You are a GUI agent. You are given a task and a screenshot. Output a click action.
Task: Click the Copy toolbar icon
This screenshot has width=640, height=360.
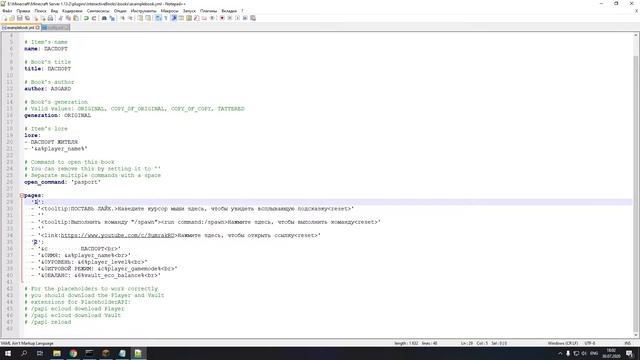pyautogui.click(x=68, y=18)
